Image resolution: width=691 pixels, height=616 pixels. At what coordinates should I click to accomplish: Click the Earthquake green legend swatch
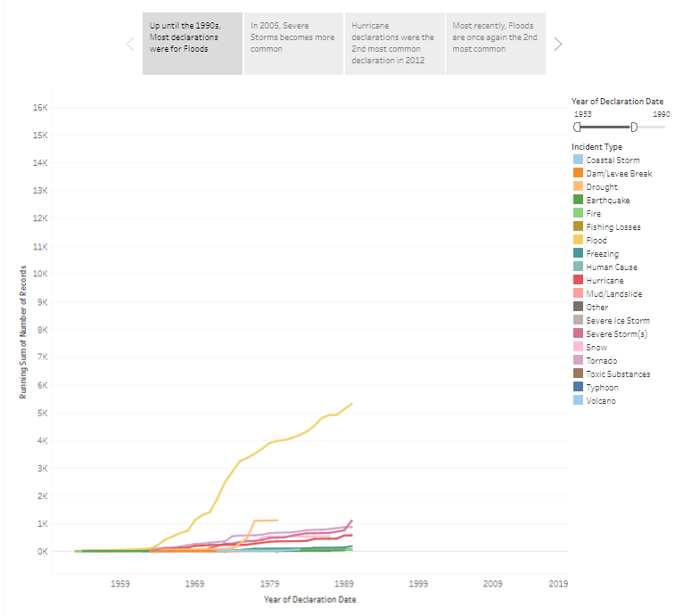tap(578, 201)
